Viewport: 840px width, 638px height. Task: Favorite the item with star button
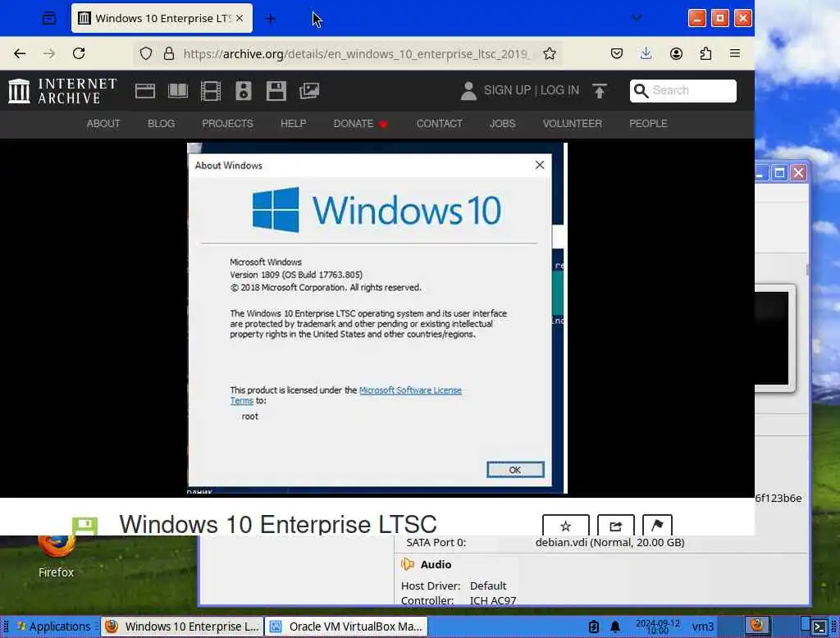pyautogui.click(x=566, y=526)
